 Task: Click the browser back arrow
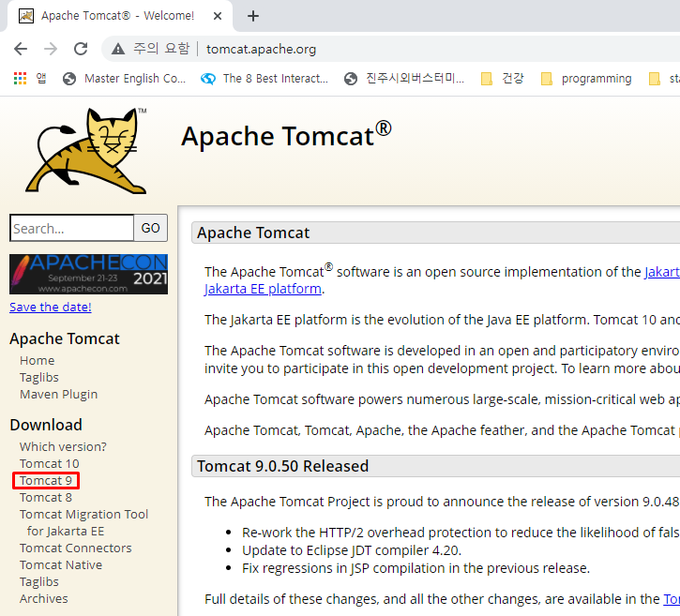[x=21, y=49]
